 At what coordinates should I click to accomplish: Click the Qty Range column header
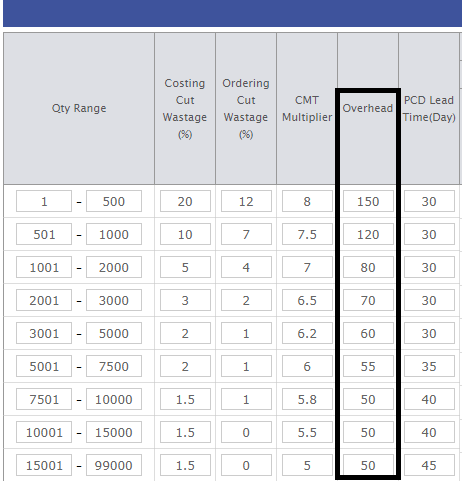coord(79,108)
